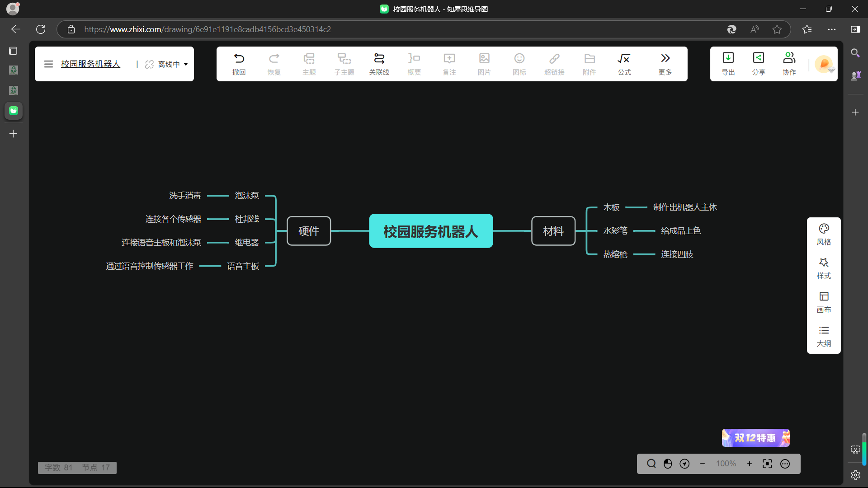Image resolution: width=868 pixels, height=488 pixels.
Task: Export the mind map with 导出
Action: [728, 64]
